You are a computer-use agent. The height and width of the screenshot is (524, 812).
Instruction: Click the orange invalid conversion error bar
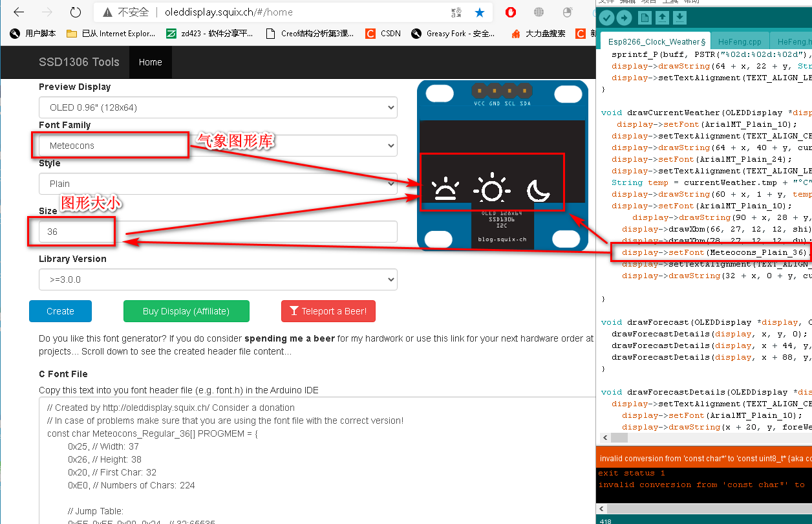tap(704, 459)
